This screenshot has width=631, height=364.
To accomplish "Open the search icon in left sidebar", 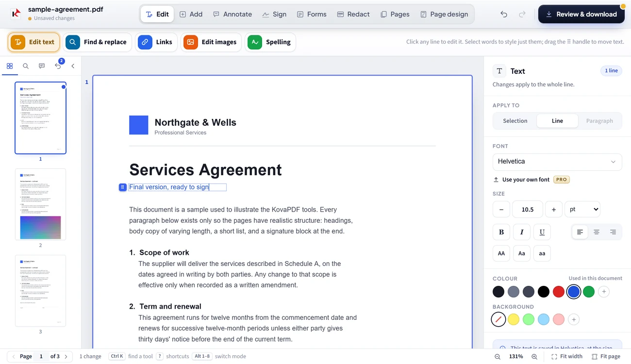I will point(26,66).
